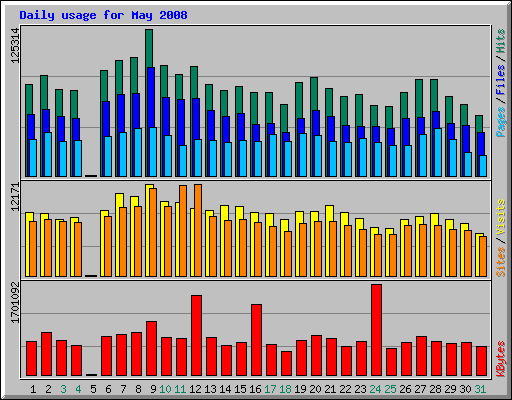Click the dark blue Files bar for day 28
Viewport: 512px width, 400px height.
pos(436,120)
